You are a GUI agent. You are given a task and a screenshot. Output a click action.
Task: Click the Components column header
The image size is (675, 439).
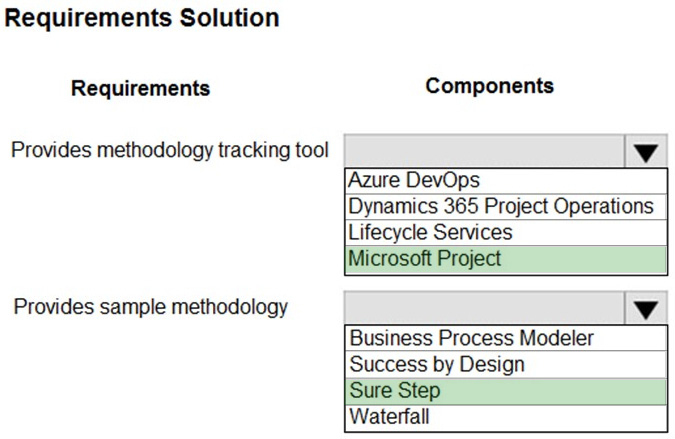(489, 86)
